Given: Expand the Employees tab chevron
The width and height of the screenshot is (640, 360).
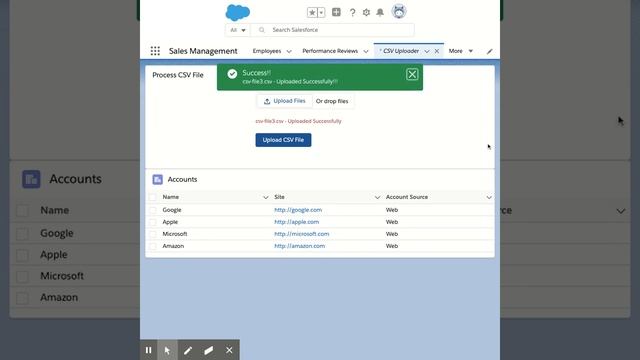Looking at the screenshot, I should [289, 51].
